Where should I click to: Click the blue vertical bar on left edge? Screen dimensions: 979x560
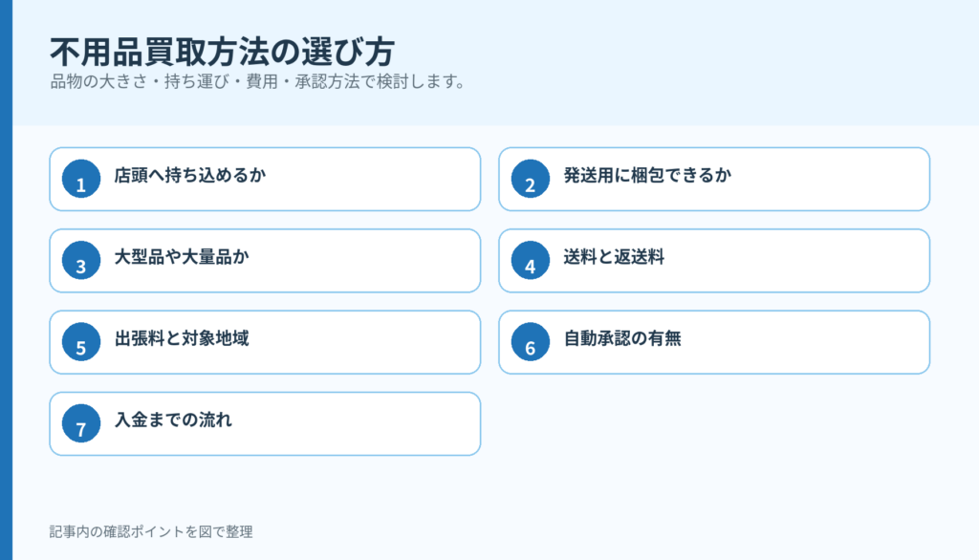[7, 280]
